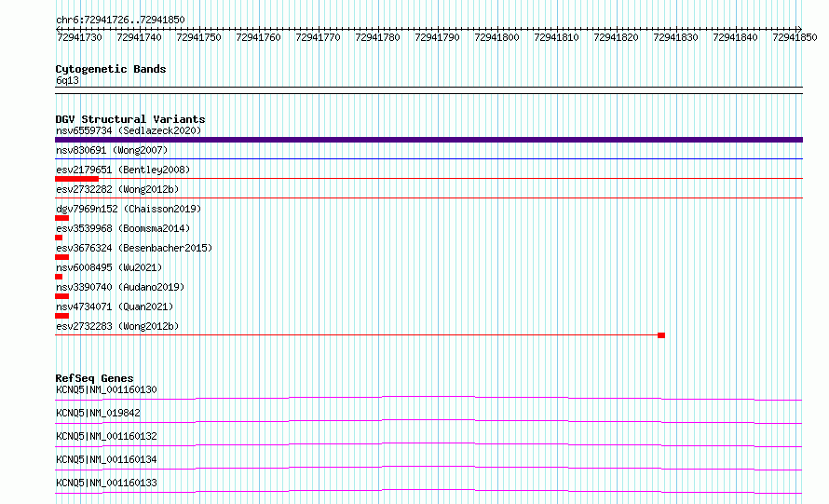Click ruler position 72941770

point(318,37)
